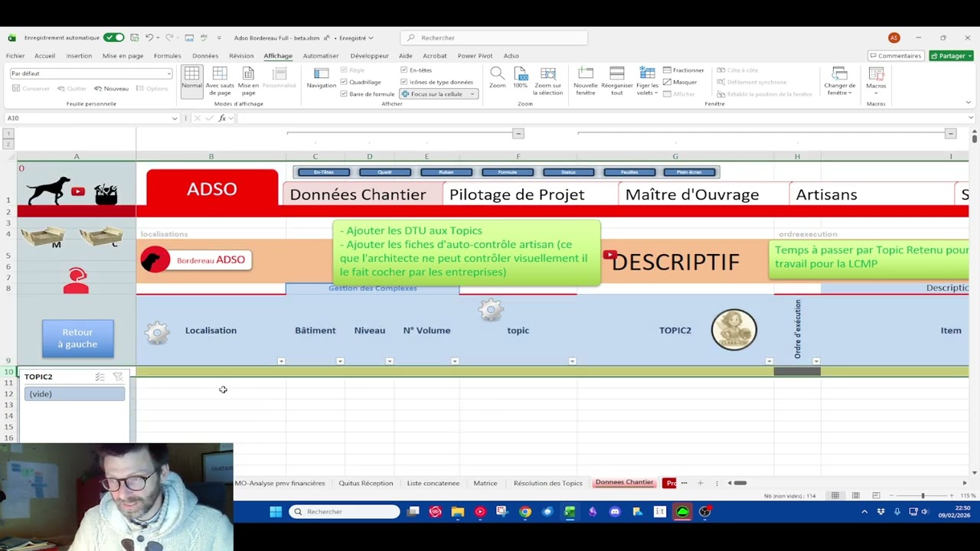Open the Données ribbon tab

click(x=205, y=56)
